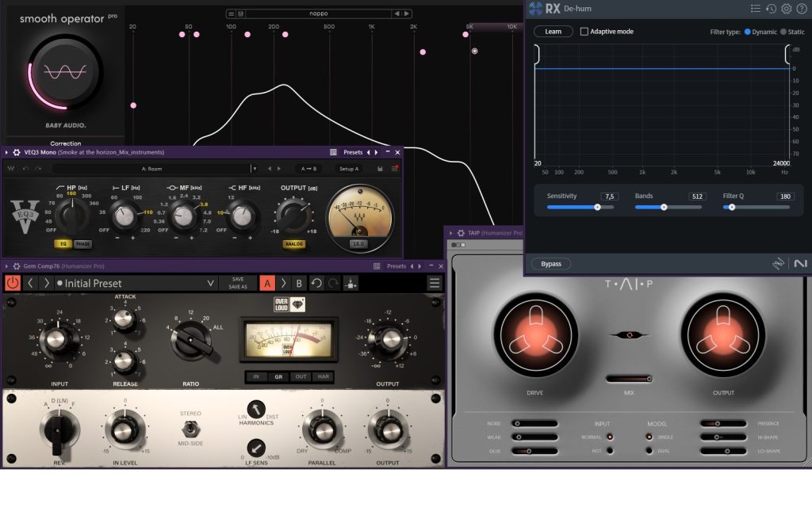Screen dimensions: 812x523
Task: Show OUT on Gem Comp76 meter
Action: point(301,376)
